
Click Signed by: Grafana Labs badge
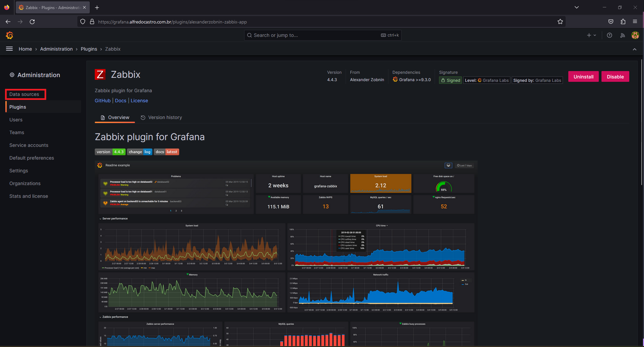[537, 80]
